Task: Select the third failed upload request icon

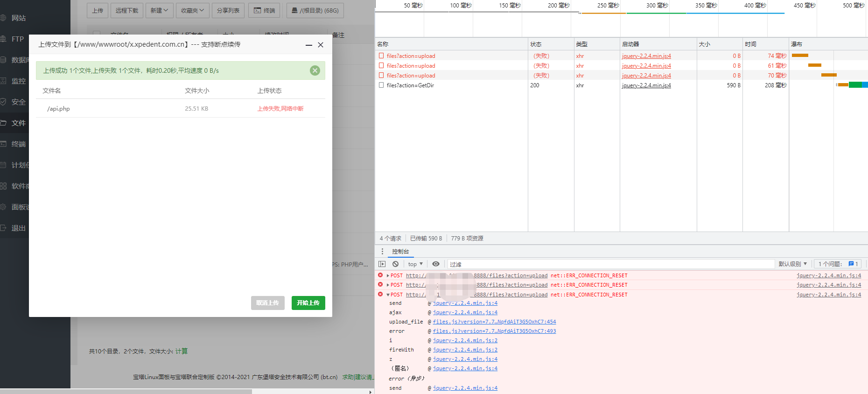Action: click(381, 75)
